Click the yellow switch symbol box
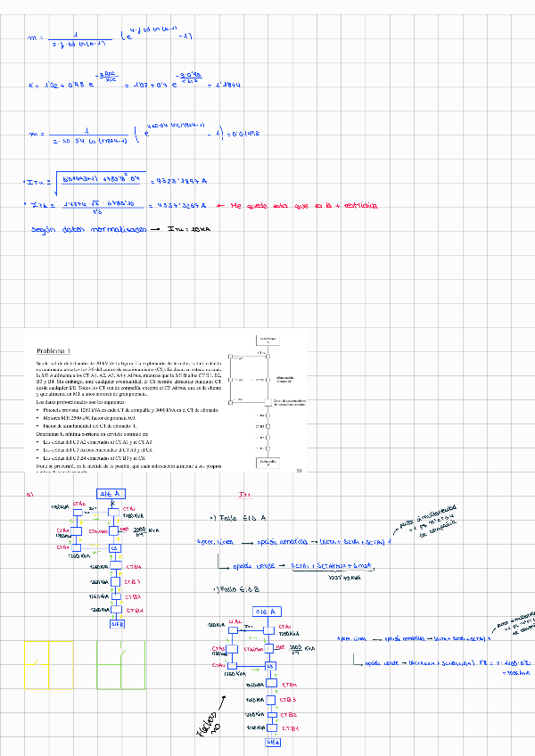Screen dimensions: 535x756 (35, 665)
